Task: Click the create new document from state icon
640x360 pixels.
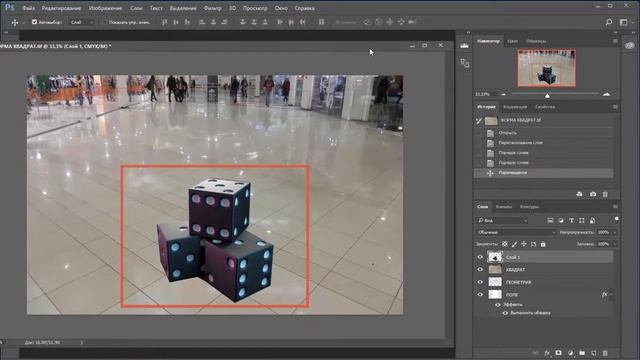Action: pos(579,194)
